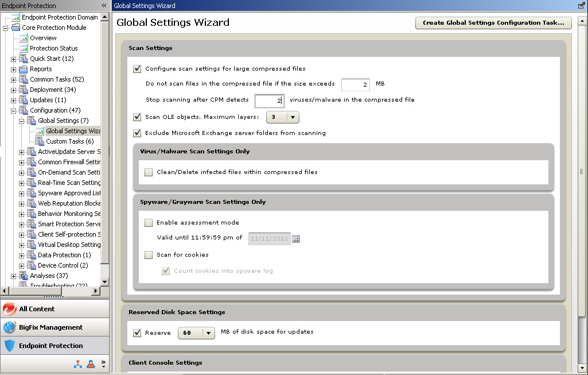The height and width of the screenshot is (375, 588).
Task: Open Web Reputation Blocked tree item
Action: click(x=69, y=203)
